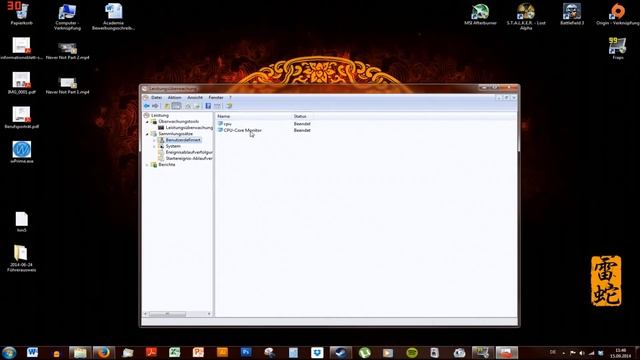
Task: Toggle the console tree show/hide toolbar icon
Action: (176, 106)
